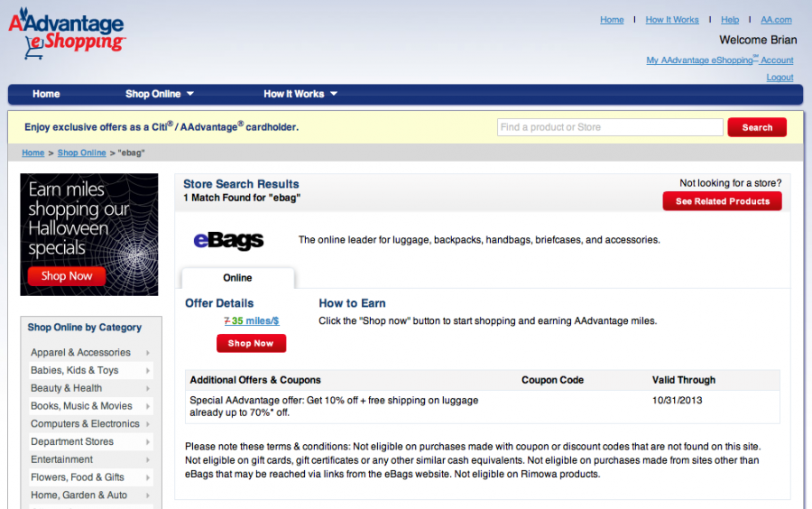Select Apparel & Accessories category
Viewport: 812px width, 509px height.
[x=80, y=353]
